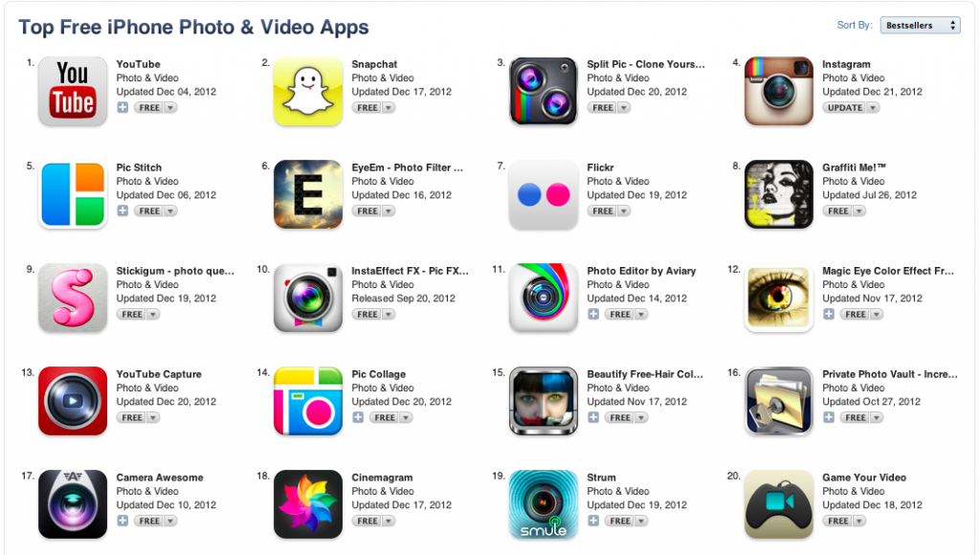Click FREE button for YouTube Capture

pyautogui.click(x=132, y=417)
